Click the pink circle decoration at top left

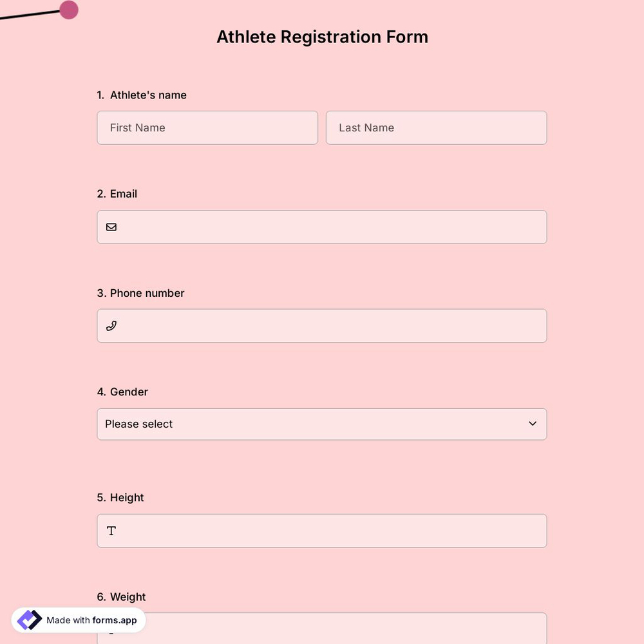[68, 9]
